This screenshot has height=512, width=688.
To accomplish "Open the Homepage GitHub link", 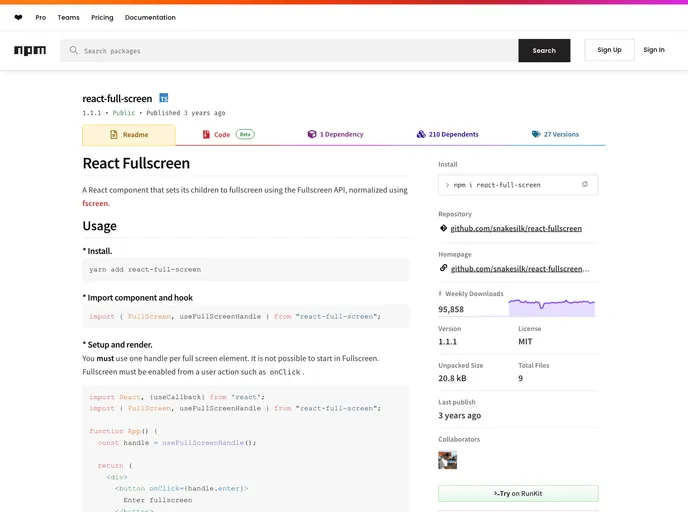I will click(520, 269).
